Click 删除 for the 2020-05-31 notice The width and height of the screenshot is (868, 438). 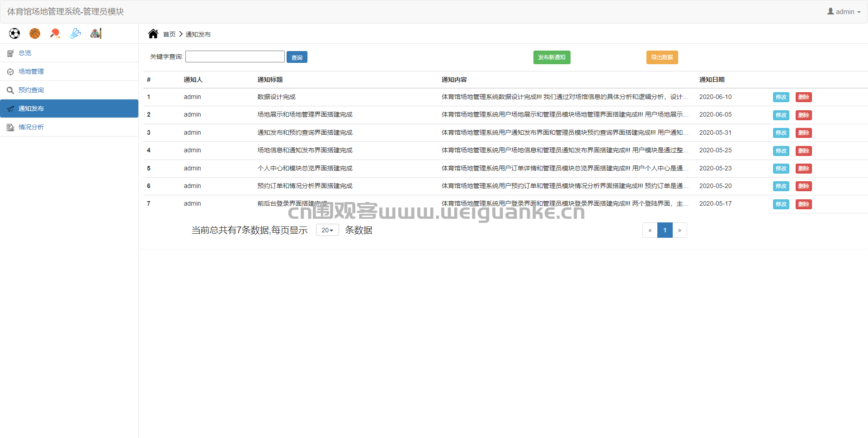pyautogui.click(x=803, y=133)
